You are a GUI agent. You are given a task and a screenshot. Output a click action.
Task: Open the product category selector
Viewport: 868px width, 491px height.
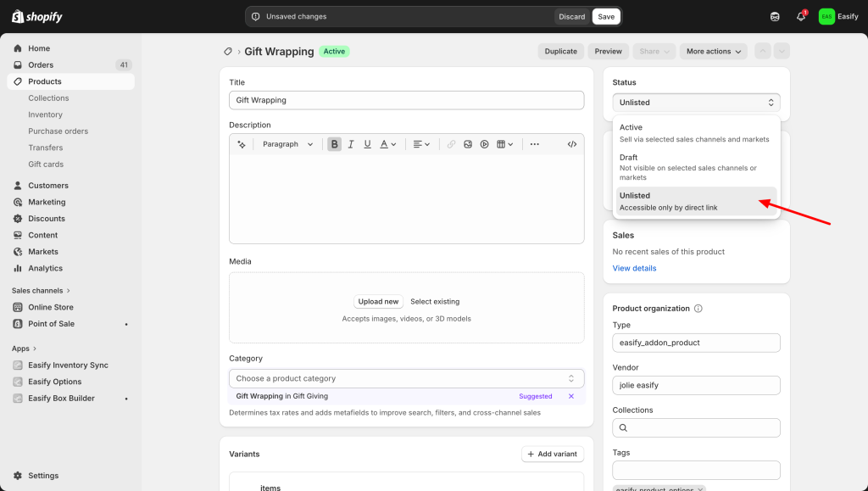coord(406,378)
